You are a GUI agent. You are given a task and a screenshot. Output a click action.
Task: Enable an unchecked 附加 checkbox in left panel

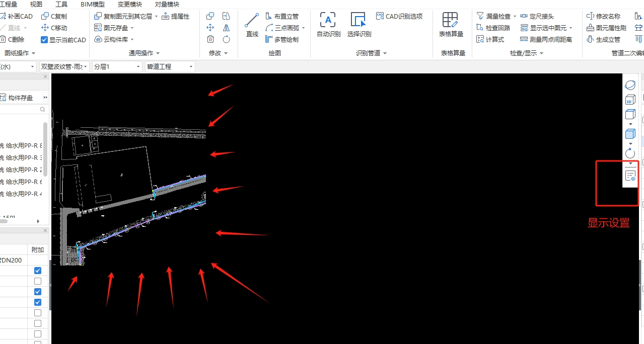coord(38,281)
